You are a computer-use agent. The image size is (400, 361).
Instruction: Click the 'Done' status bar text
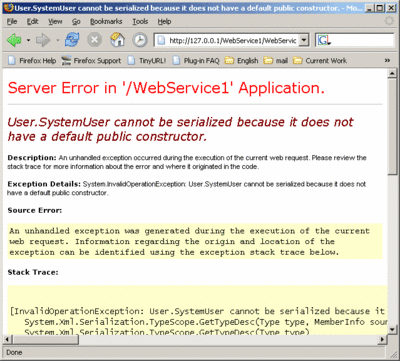coord(14,352)
